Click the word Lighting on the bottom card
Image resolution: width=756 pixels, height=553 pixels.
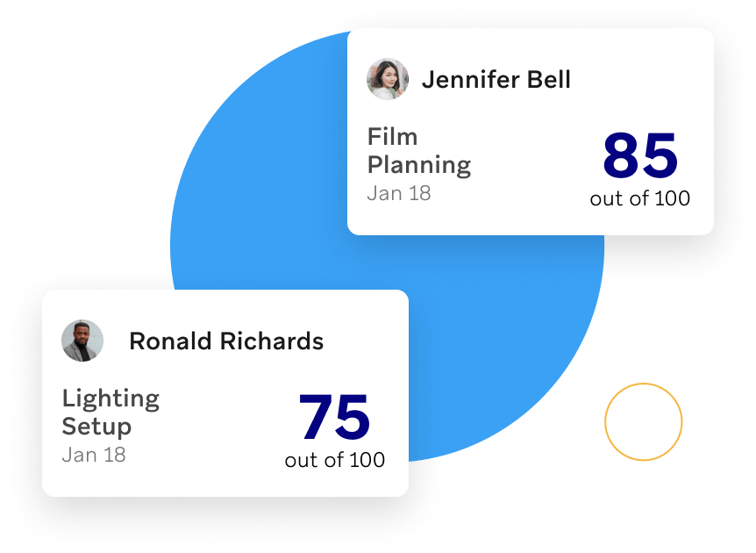[111, 399]
